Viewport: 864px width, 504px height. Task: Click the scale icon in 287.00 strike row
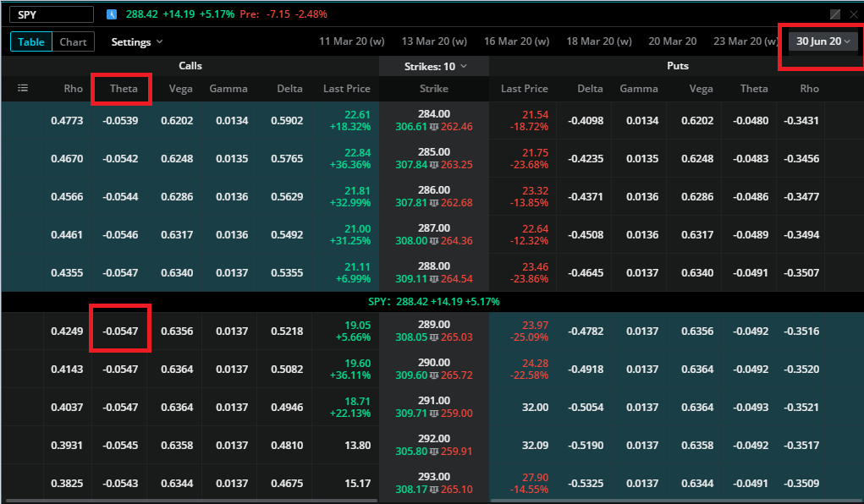click(433, 241)
